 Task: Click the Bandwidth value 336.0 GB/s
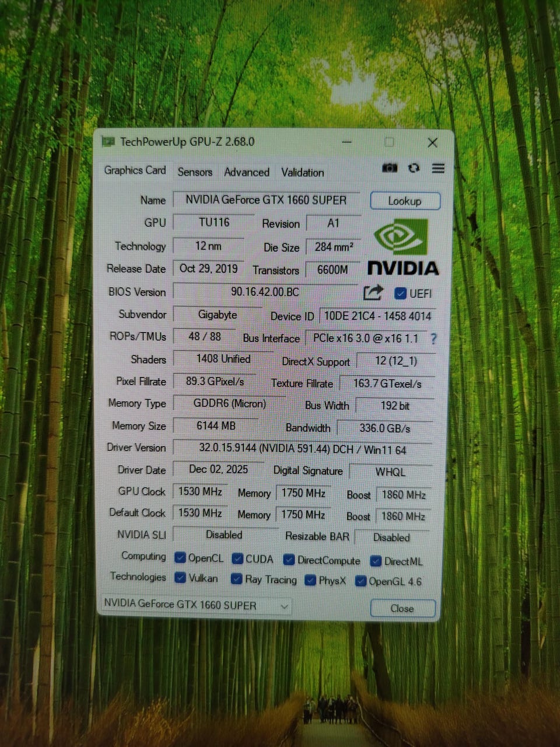click(x=385, y=428)
